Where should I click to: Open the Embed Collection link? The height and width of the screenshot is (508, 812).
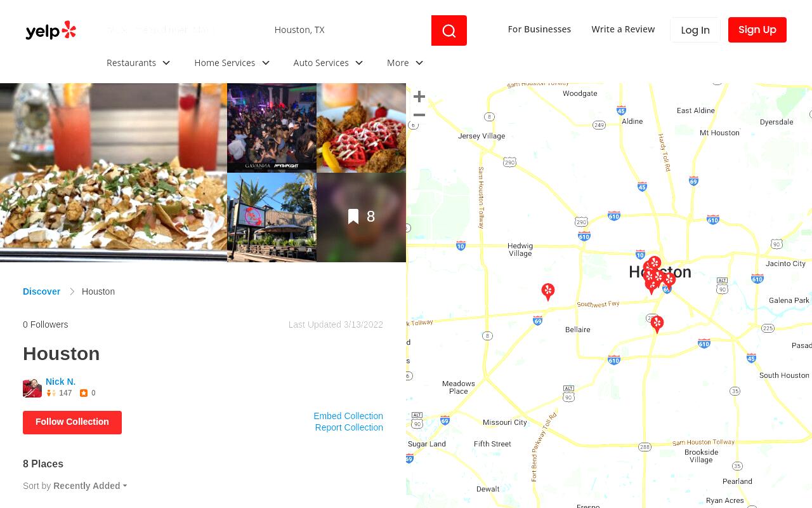point(348,416)
